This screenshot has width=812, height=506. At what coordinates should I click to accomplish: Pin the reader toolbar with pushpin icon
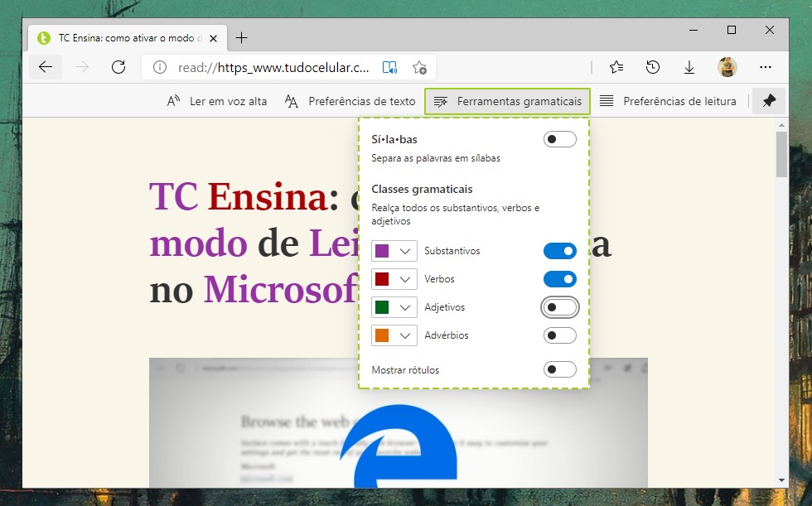[769, 100]
